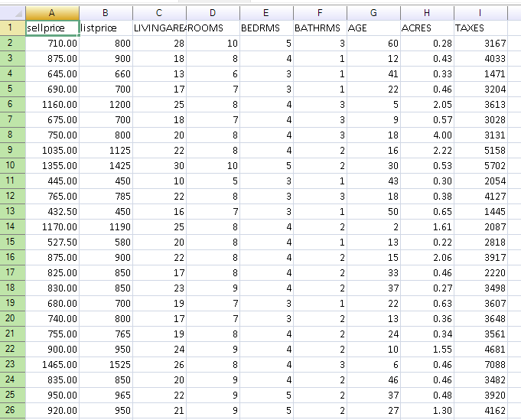Viewport: 521px width, 420px height.
Task: Click the 'ROOMS' header cell
Action: click(213, 28)
